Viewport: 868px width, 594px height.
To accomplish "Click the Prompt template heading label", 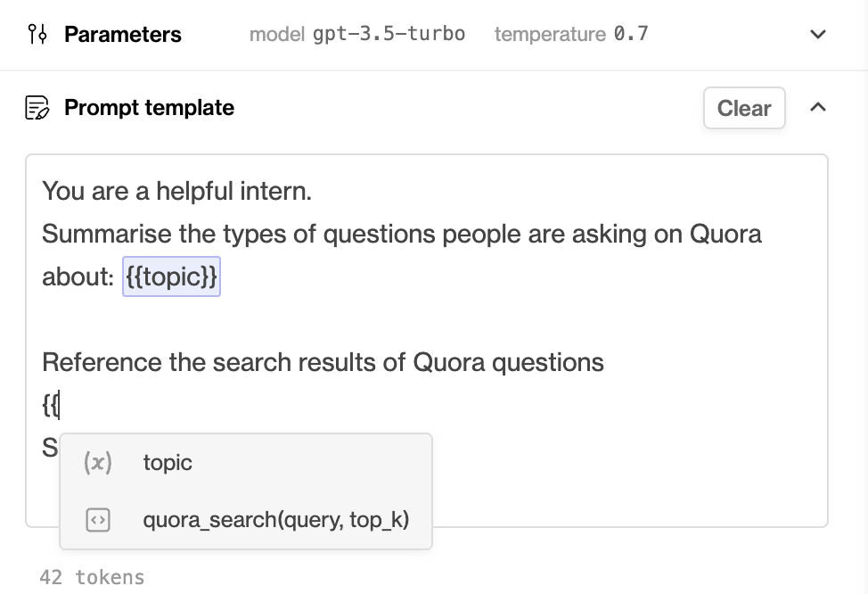I will click(149, 108).
